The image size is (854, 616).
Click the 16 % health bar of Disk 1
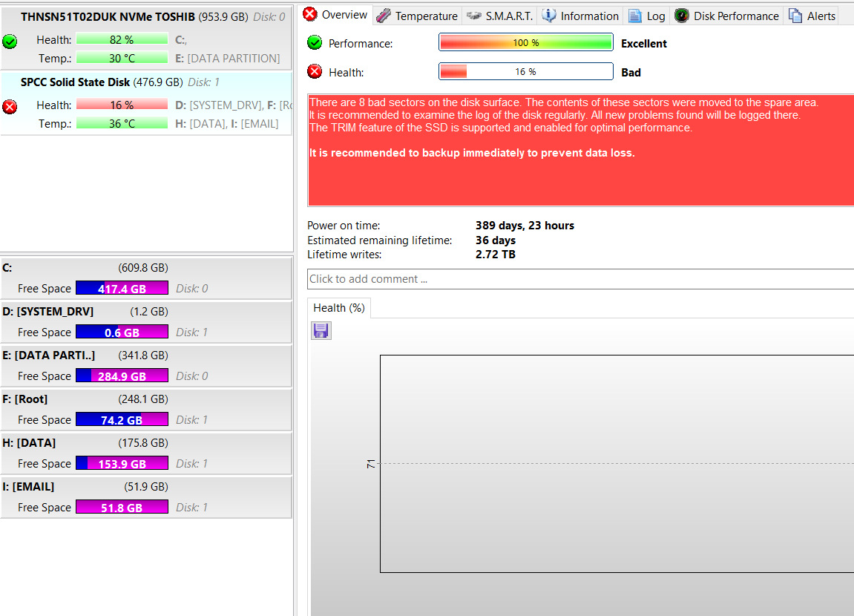tap(122, 105)
